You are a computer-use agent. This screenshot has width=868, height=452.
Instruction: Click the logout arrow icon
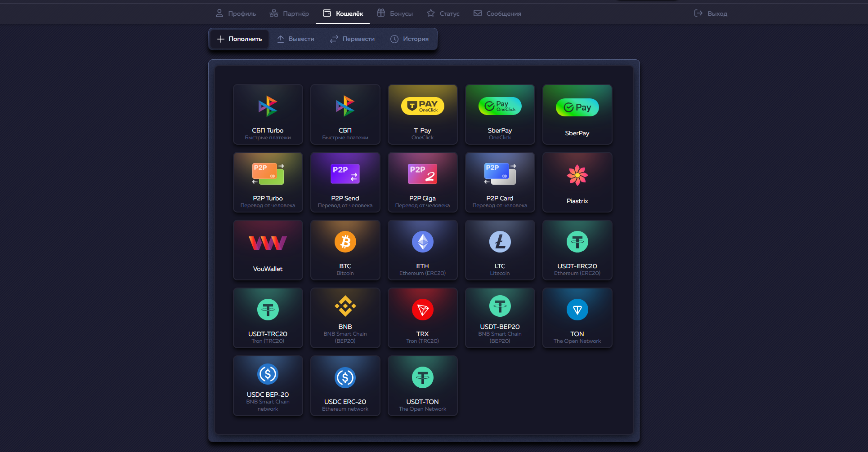(698, 13)
